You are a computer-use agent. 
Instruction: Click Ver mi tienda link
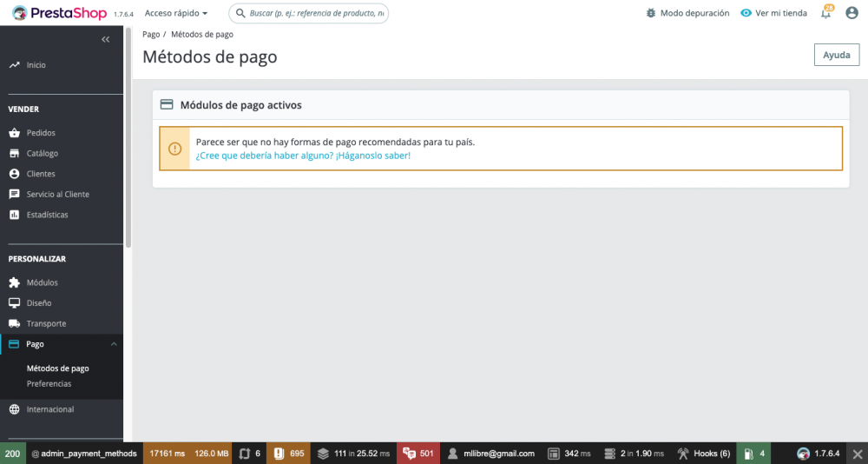(781, 13)
